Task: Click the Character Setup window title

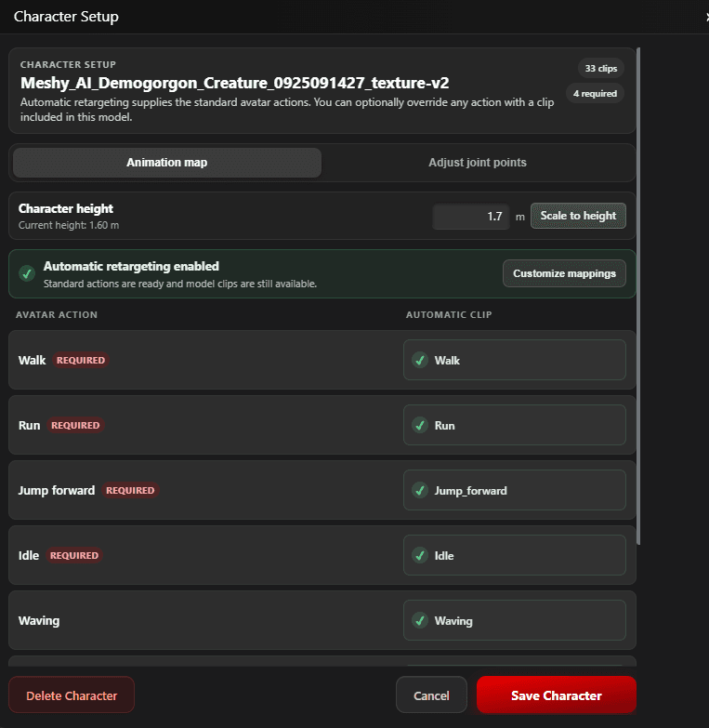Action: (66, 17)
